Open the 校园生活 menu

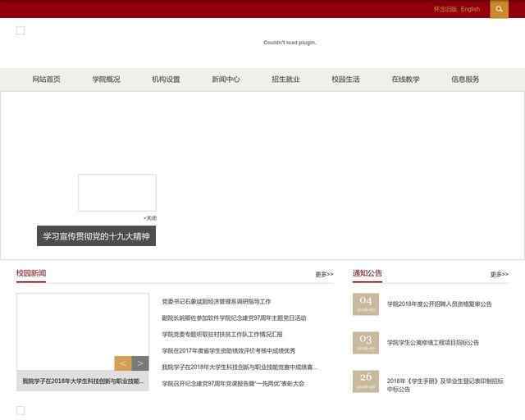point(345,80)
